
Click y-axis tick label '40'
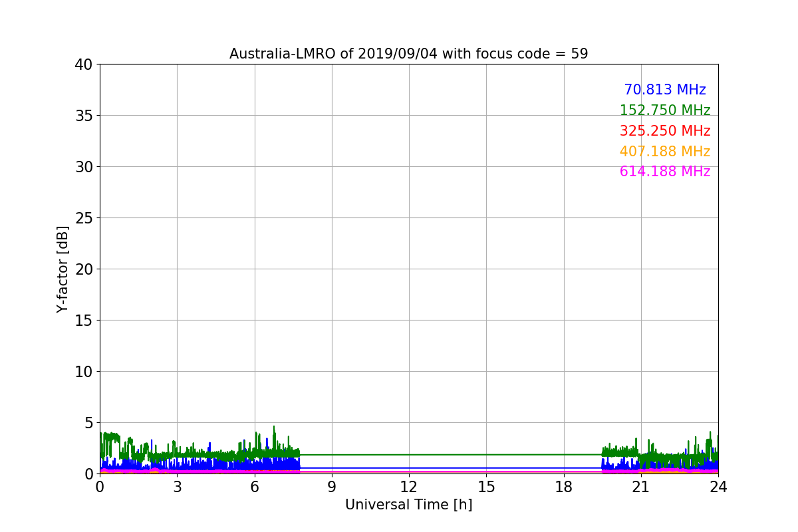coord(84,65)
